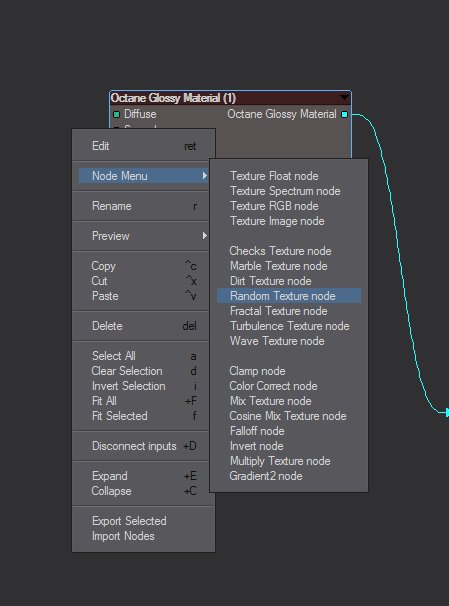Click Disconnect inputs menu entry

143,446
